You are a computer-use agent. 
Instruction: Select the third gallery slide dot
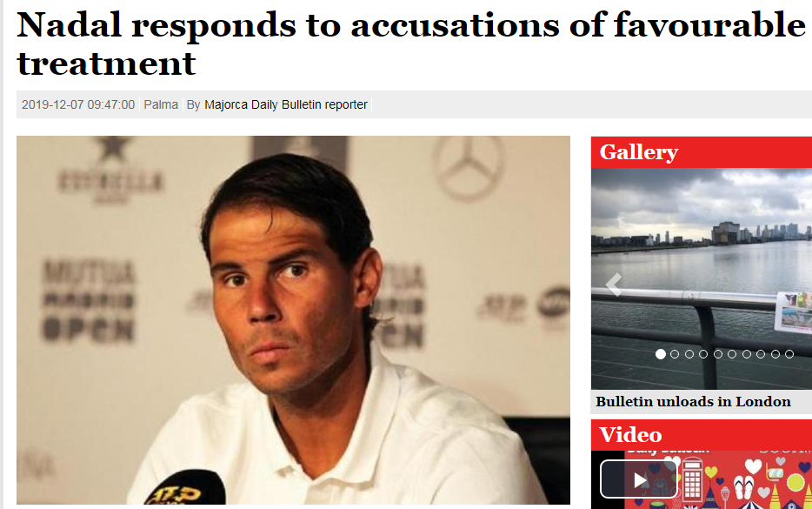[689, 354]
